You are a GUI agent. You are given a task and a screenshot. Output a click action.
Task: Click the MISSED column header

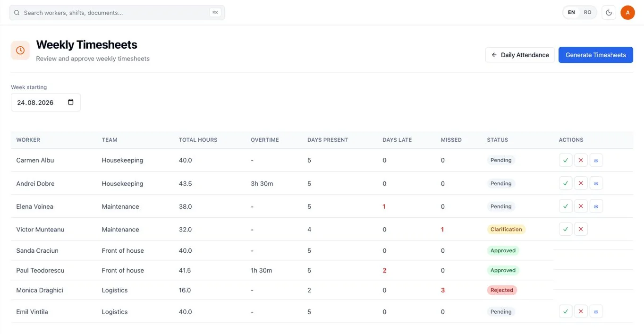point(451,140)
